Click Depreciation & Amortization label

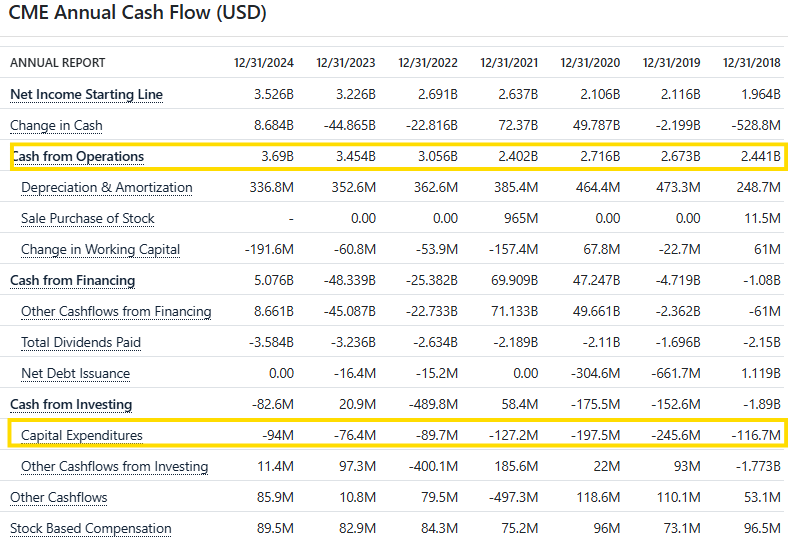tap(107, 188)
